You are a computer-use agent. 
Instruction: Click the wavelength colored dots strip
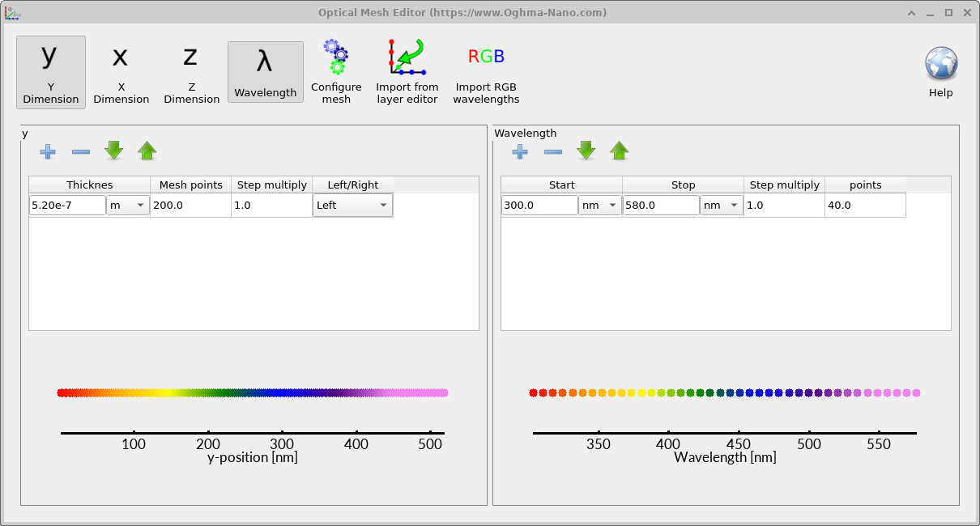click(725, 392)
